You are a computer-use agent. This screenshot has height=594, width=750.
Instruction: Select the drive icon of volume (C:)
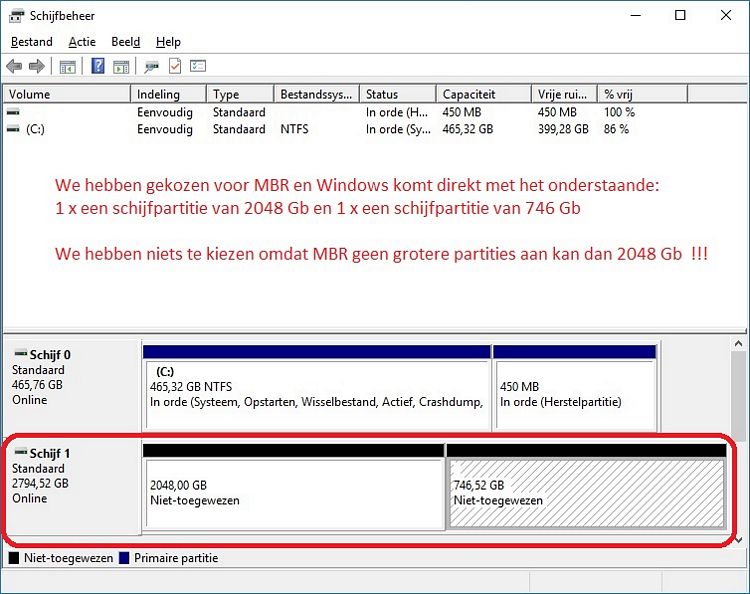(13, 129)
